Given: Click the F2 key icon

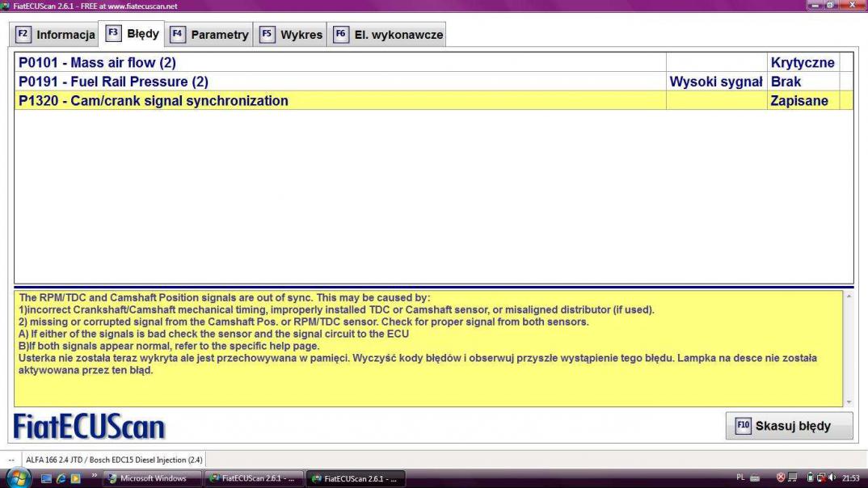Looking at the screenshot, I should pos(23,34).
